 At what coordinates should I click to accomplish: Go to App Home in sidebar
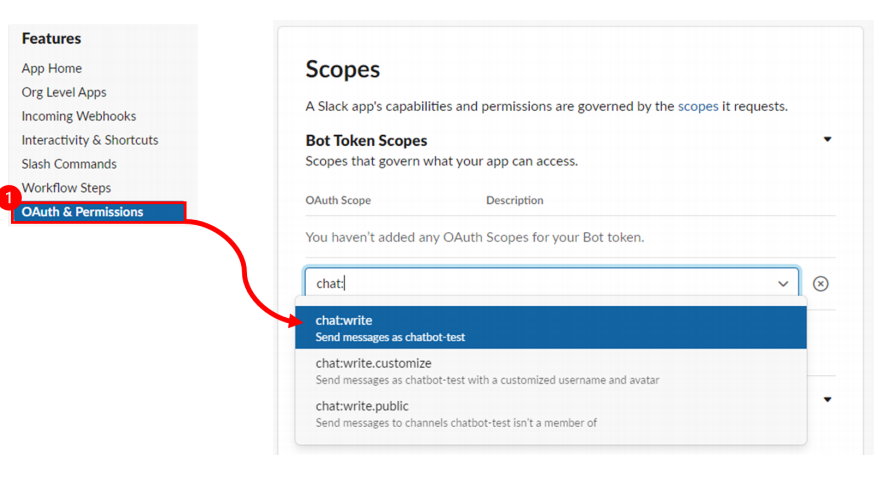coord(52,68)
